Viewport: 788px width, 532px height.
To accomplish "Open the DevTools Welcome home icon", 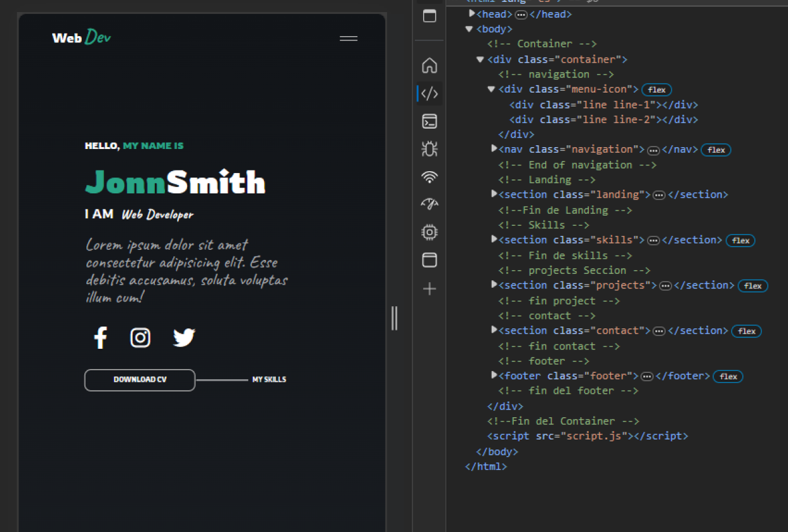I will click(x=430, y=65).
